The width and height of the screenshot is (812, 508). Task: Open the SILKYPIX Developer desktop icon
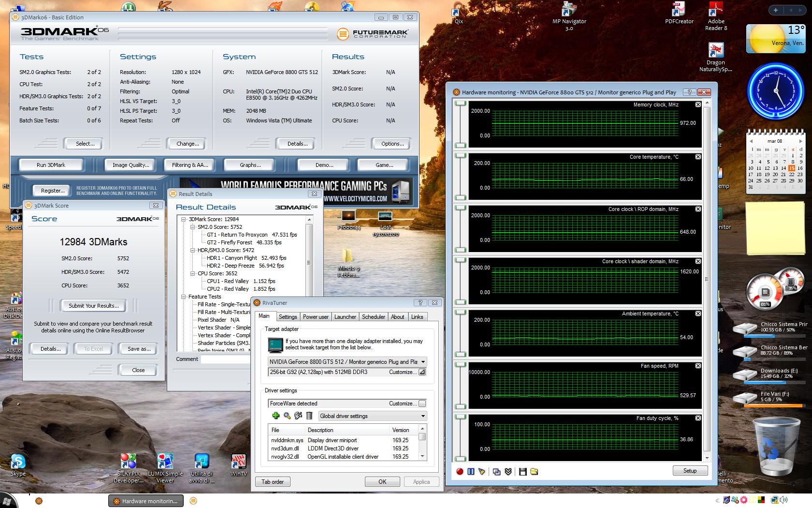point(128,468)
